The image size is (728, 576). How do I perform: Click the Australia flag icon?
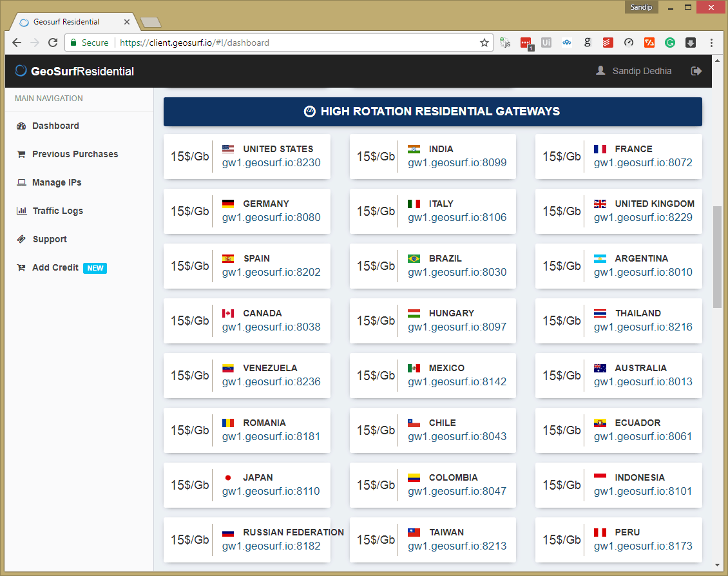click(600, 368)
